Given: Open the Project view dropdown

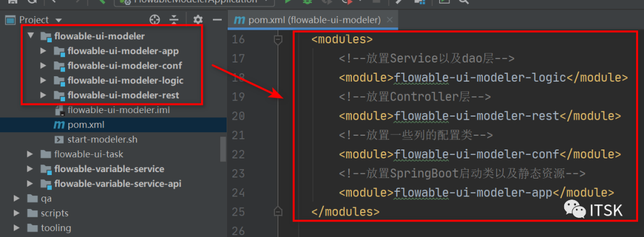Looking at the screenshot, I should pyautogui.click(x=58, y=20).
